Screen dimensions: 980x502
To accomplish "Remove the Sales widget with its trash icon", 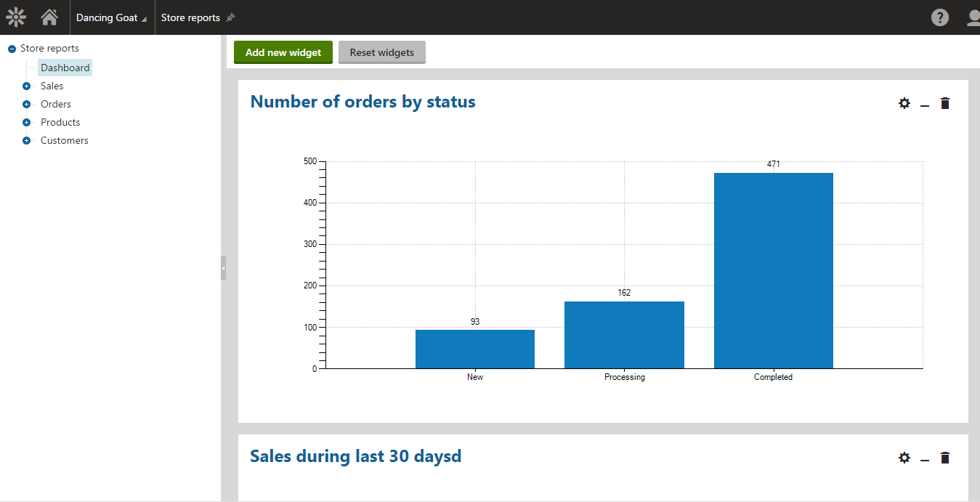I will (945, 458).
